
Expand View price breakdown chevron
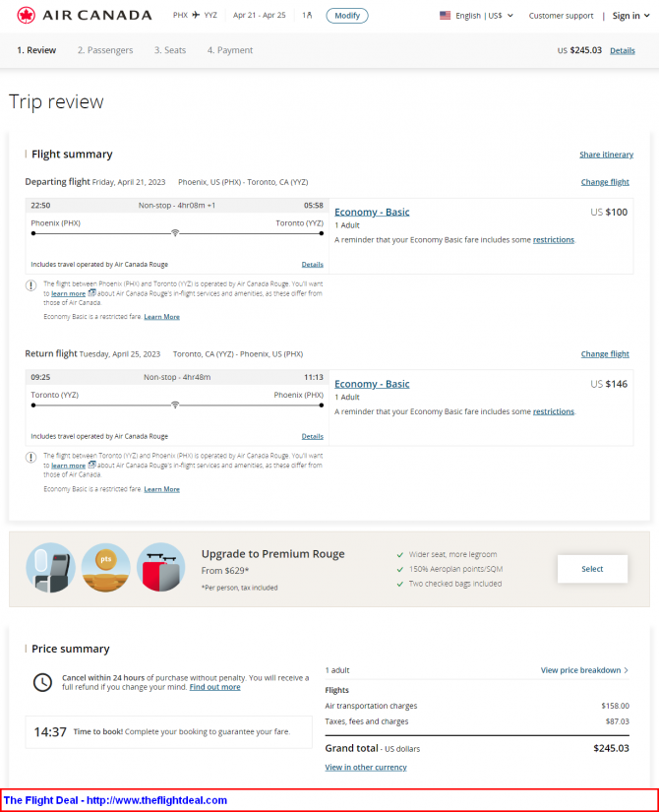[626, 670]
